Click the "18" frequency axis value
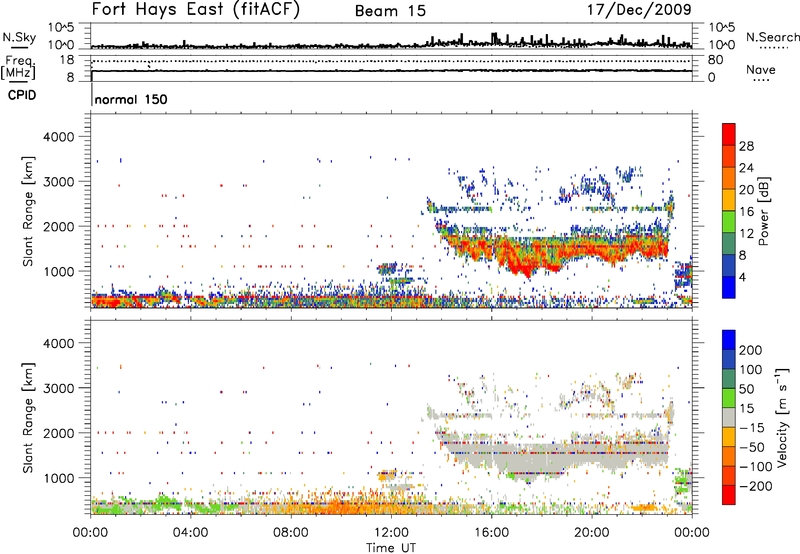Viewport: 800px width, 554px height. coord(67,60)
